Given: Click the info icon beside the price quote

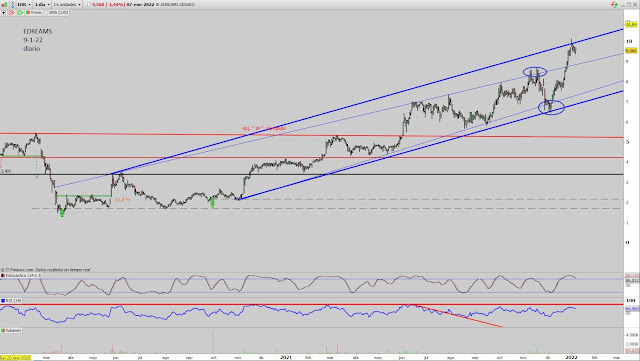Looking at the screenshot, I should coord(87,4).
